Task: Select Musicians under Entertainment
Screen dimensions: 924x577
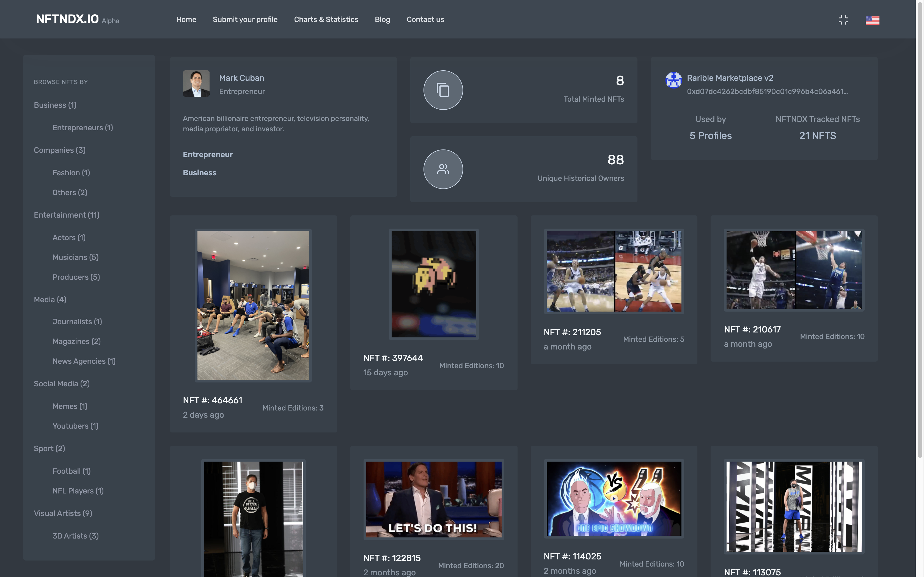Action: tap(75, 257)
